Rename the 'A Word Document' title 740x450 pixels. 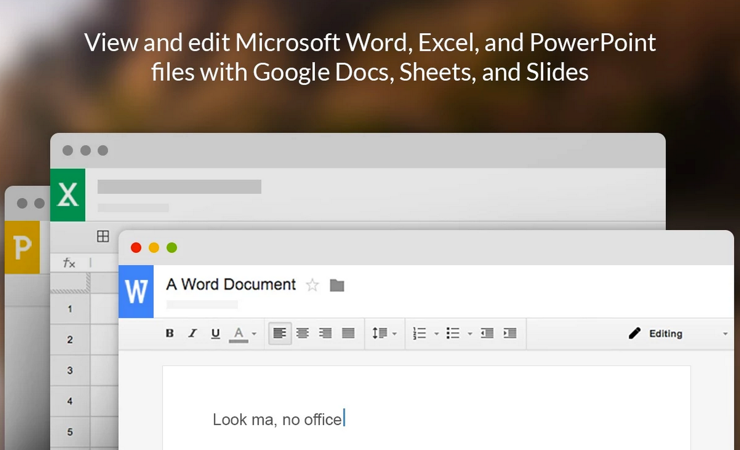coord(231,284)
